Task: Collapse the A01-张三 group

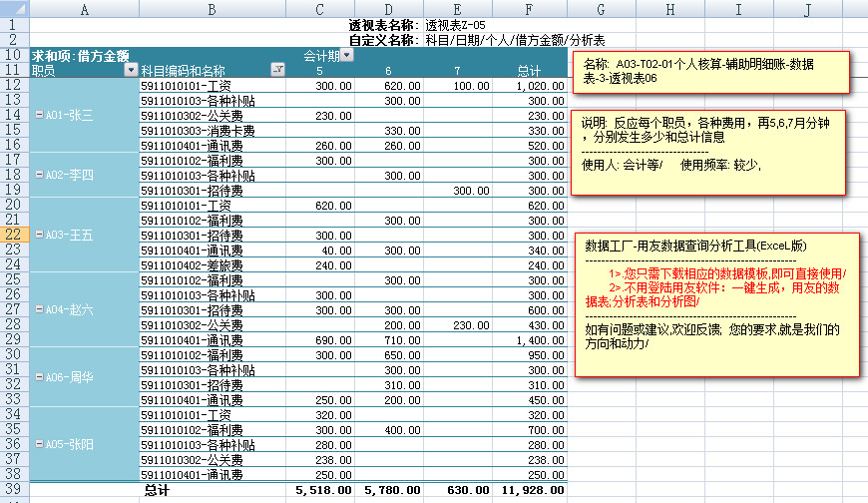Action: [39, 115]
